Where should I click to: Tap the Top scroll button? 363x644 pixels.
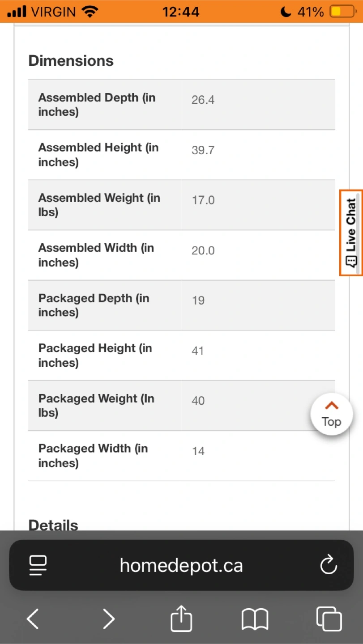point(332,414)
